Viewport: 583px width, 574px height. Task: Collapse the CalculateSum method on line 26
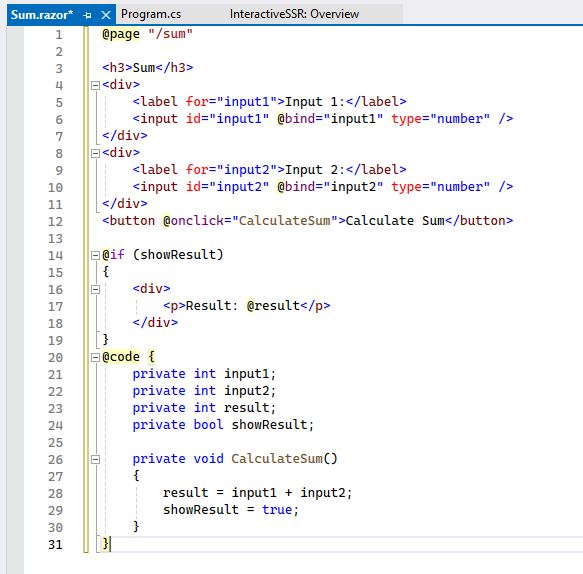tap(95, 459)
